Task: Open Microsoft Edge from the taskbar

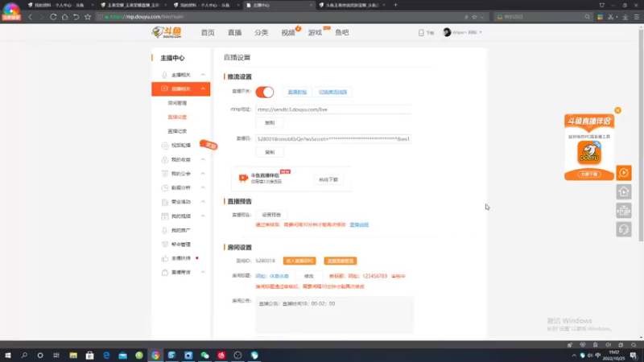Action: [106, 356]
